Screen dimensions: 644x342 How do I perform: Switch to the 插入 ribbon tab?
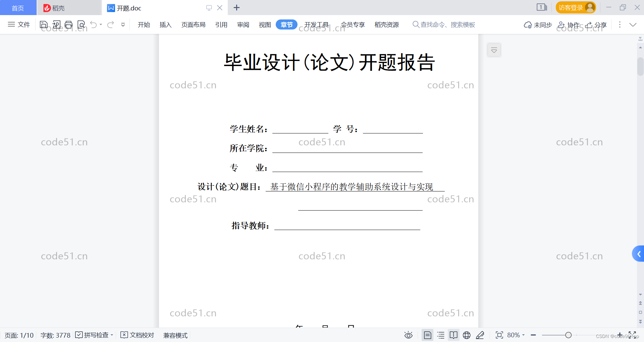165,24
